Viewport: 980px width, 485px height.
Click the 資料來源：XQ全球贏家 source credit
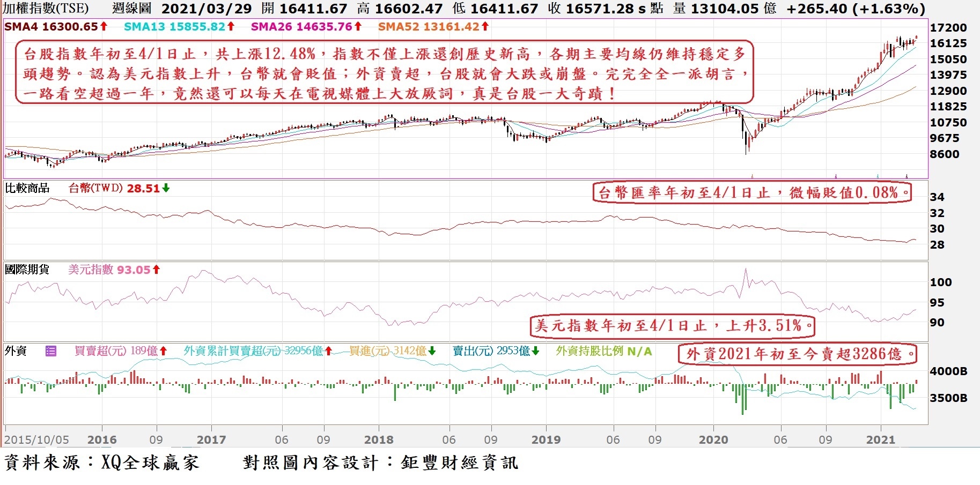102,463
